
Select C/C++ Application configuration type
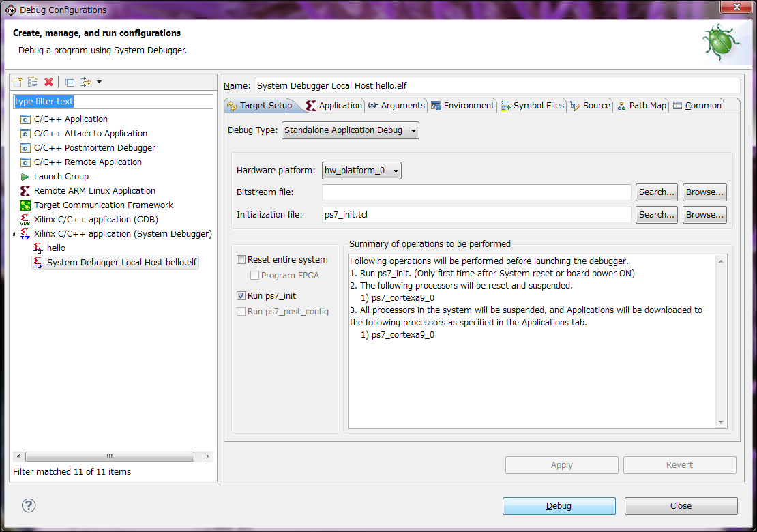click(x=70, y=119)
